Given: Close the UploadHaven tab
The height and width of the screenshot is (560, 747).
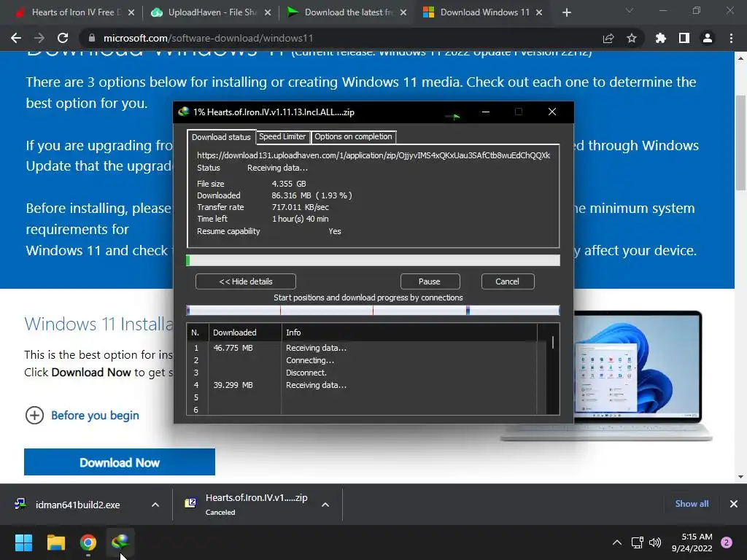Looking at the screenshot, I should pyautogui.click(x=268, y=12).
